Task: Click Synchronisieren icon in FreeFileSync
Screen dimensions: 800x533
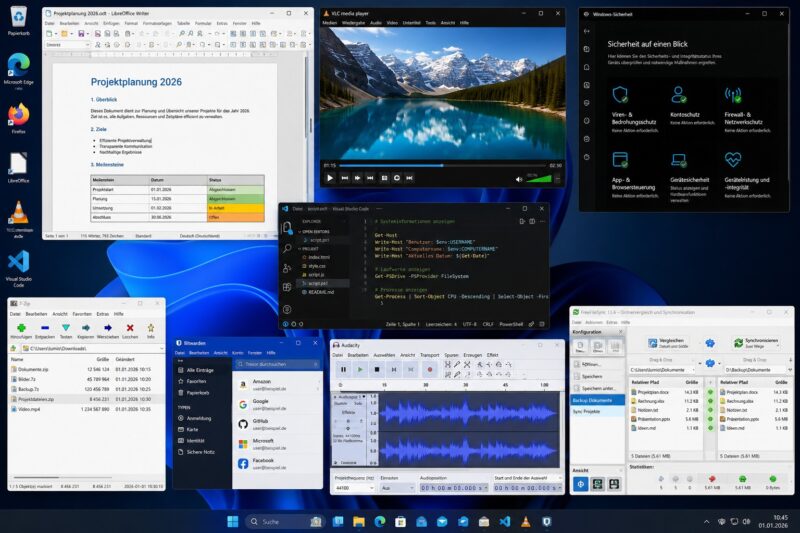Action: point(738,343)
